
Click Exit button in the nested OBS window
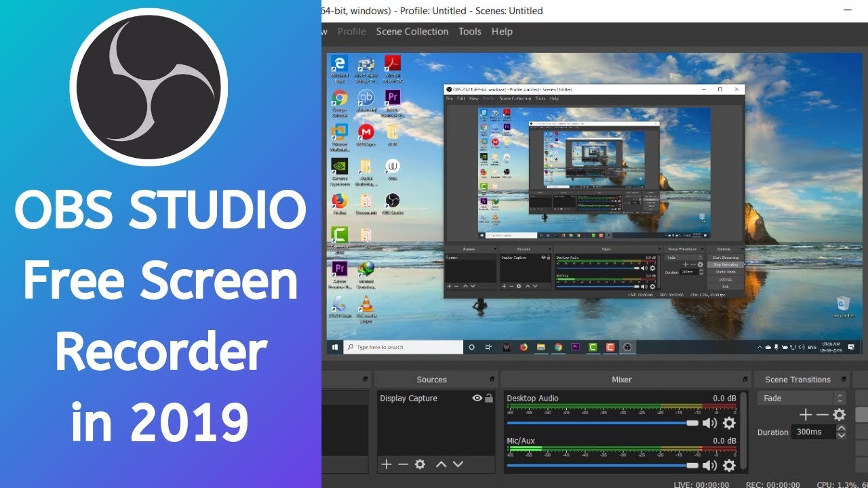pyautogui.click(x=726, y=286)
